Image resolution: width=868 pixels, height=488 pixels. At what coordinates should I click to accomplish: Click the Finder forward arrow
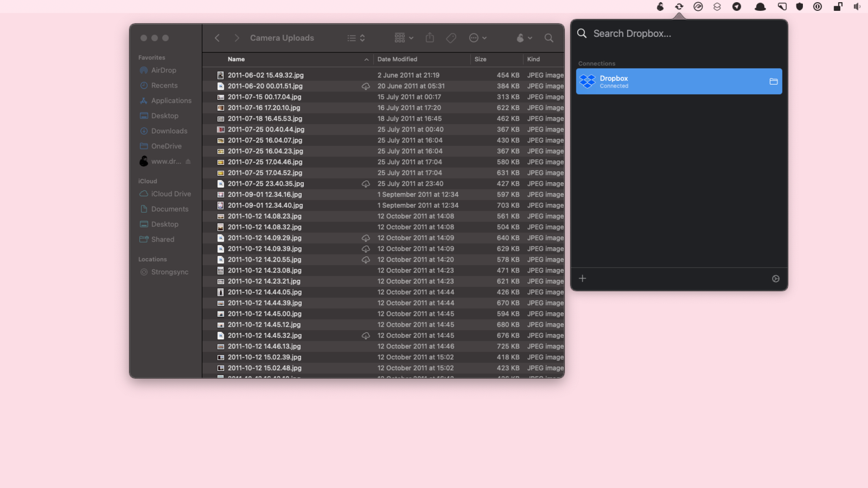237,38
